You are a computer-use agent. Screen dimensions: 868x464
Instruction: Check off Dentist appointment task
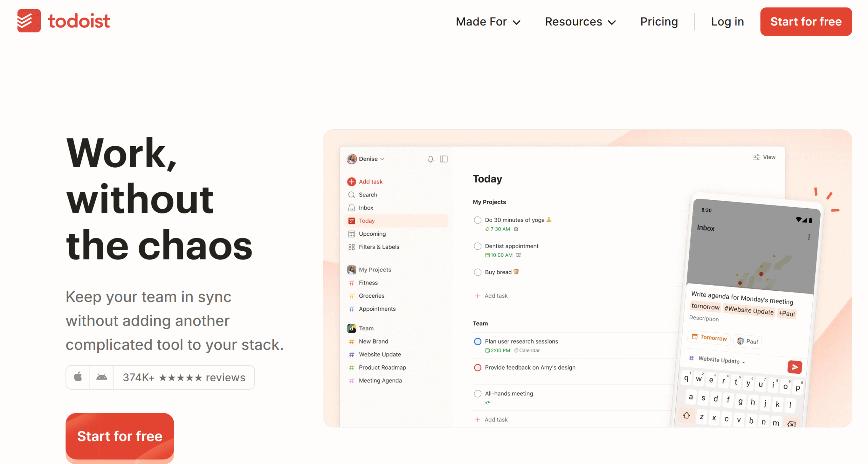point(477,246)
